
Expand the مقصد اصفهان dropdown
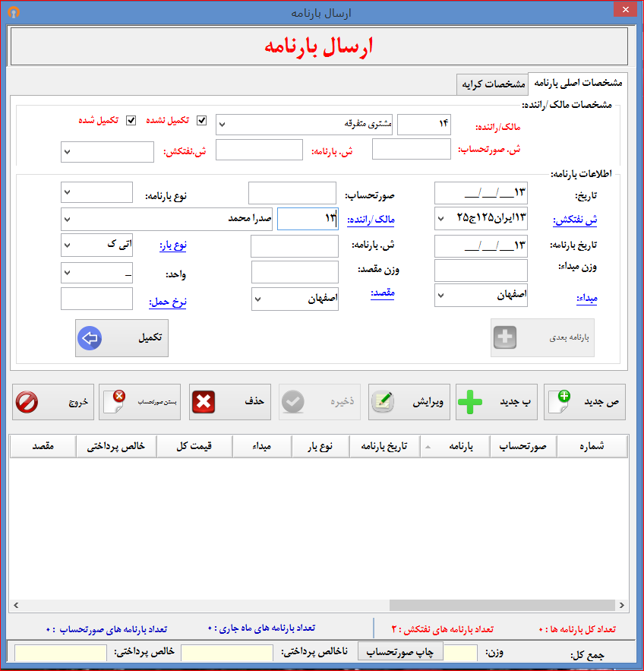(x=258, y=299)
